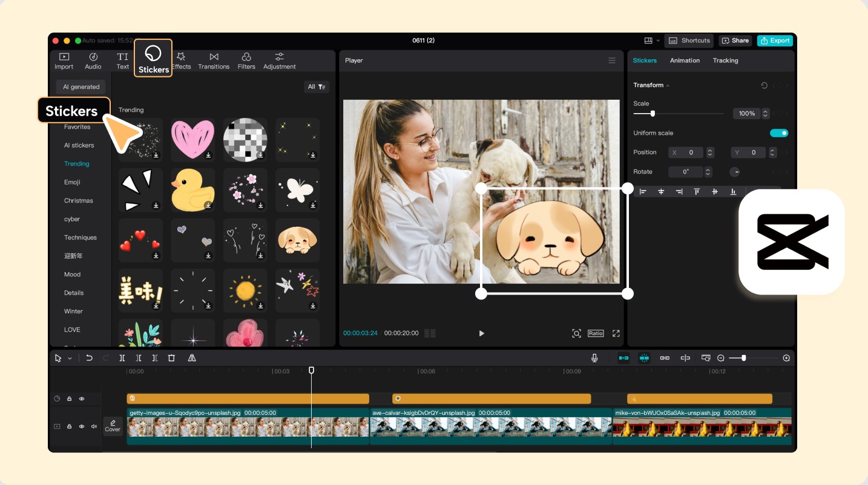868x485 pixels.
Task: Lock the main video track
Action: click(x=70, y=426)
